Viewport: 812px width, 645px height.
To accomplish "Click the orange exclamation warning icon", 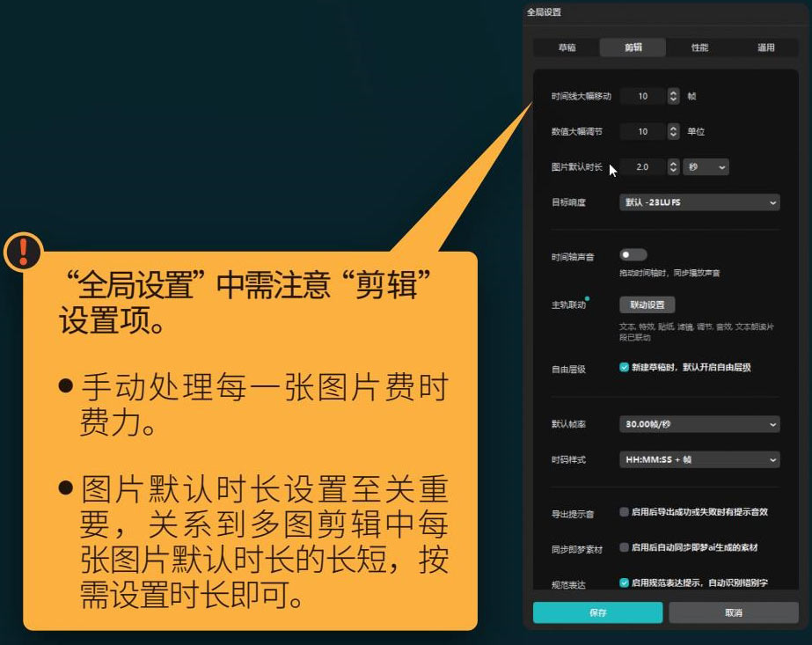I will [23, 253].
